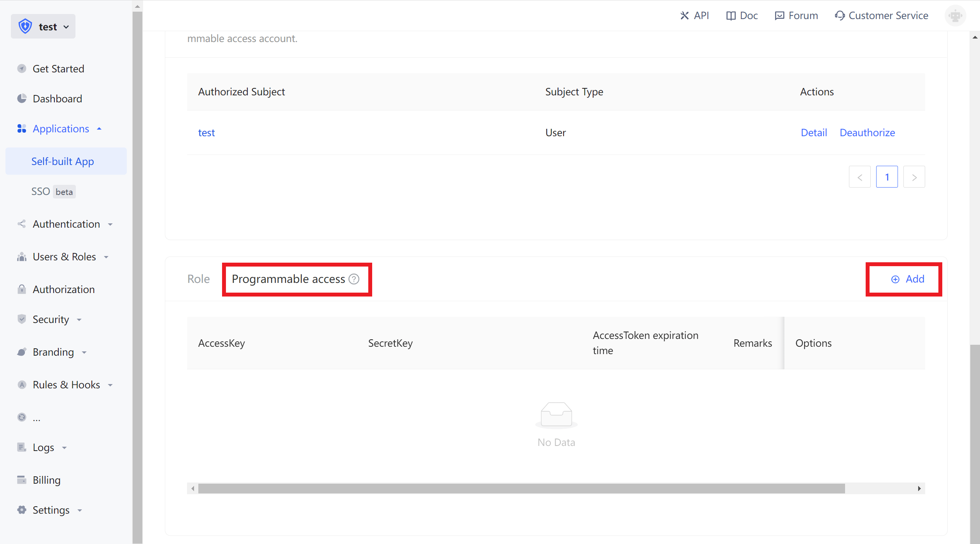The image size is (980, 544).
Task: Go to next page in pagination
Action: pyautogui.click(x=914, y=177)
